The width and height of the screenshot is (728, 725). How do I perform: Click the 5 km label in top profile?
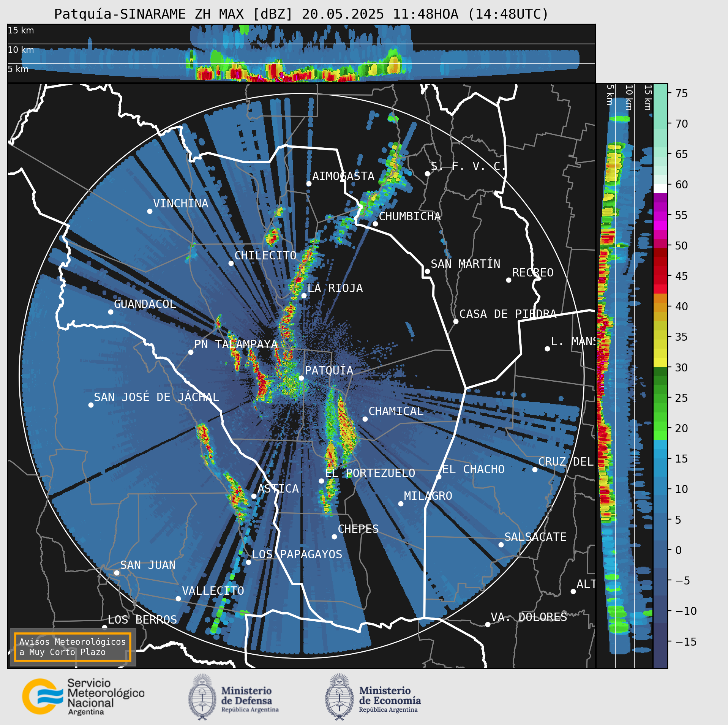tap(18, 69)
